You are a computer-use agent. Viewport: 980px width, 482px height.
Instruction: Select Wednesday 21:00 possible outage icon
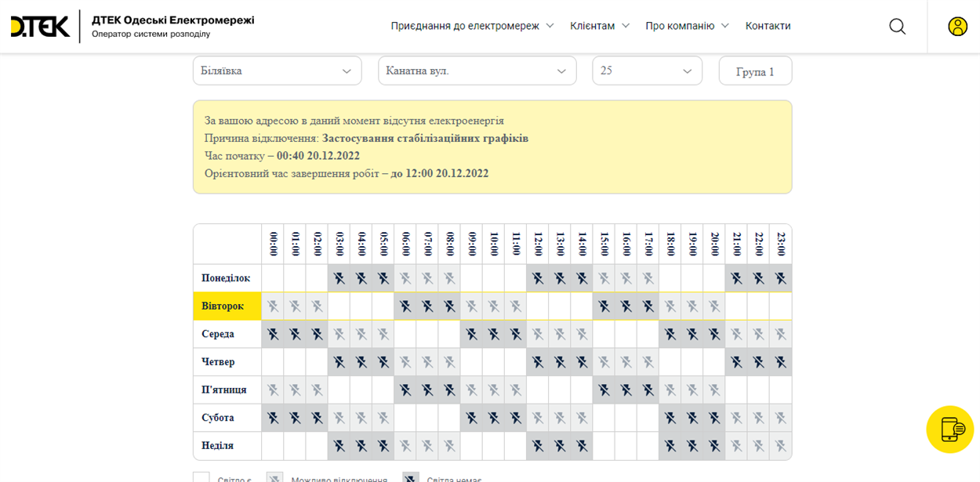coord(737,334)
